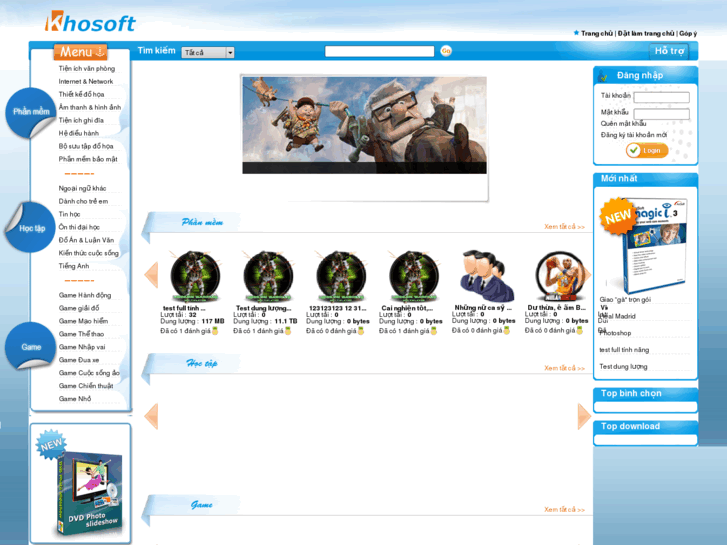The width and height of the screenshot is (727, 545).
Task: Click Xem tất cả in Game section
Action: (x=564, y=510)
